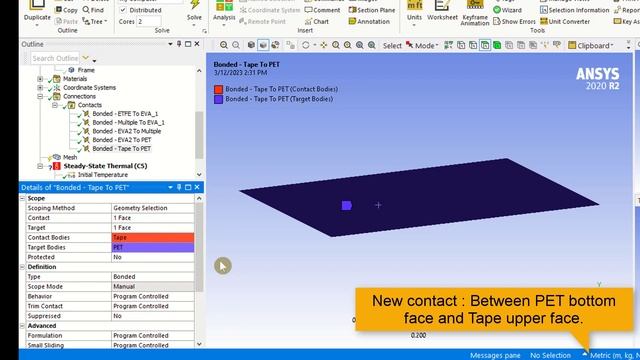
Task: Click the red Contact Bodies legend swatch
Action: click(218, 89)
